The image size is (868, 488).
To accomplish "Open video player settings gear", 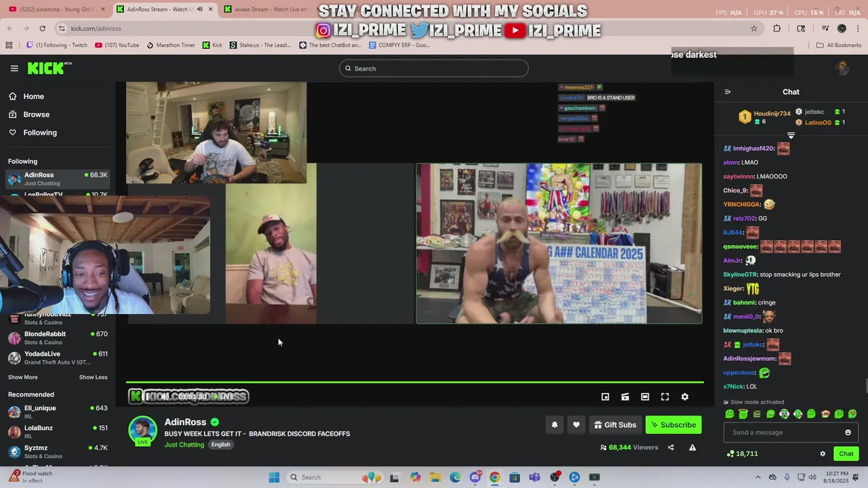I will [x=685, y=397].
